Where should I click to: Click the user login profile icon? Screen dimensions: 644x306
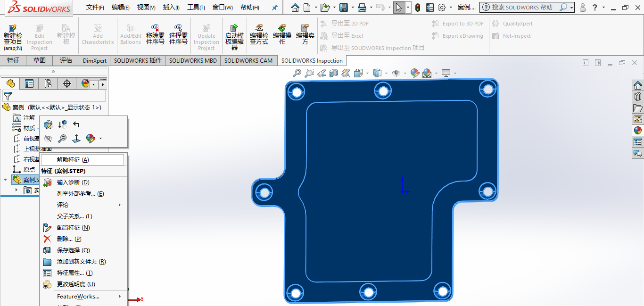(583, 8)
